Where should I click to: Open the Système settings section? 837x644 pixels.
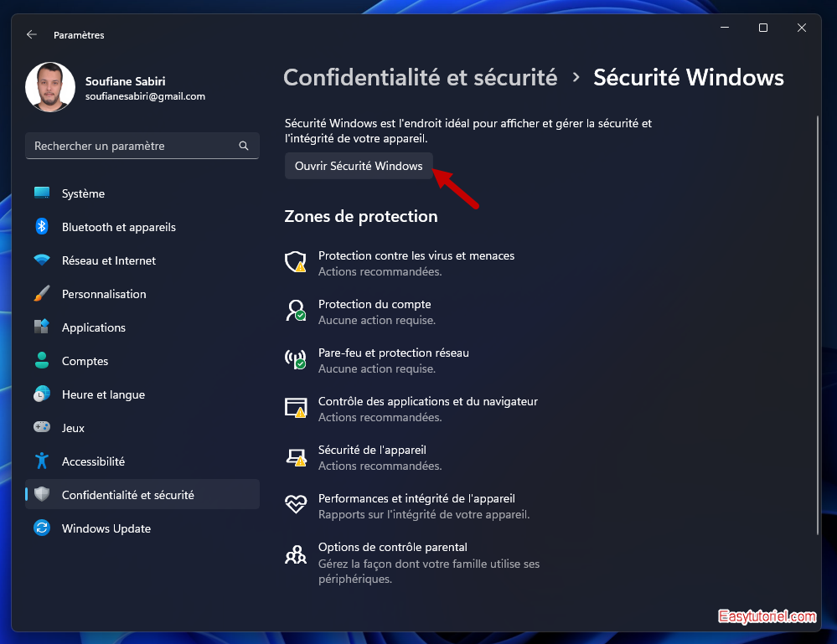tap(83, 193)
